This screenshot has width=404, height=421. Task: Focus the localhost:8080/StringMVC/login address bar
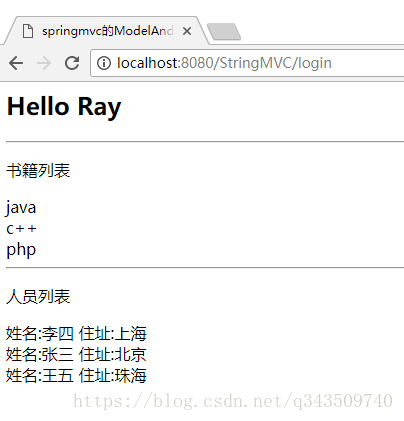point(247,63)
